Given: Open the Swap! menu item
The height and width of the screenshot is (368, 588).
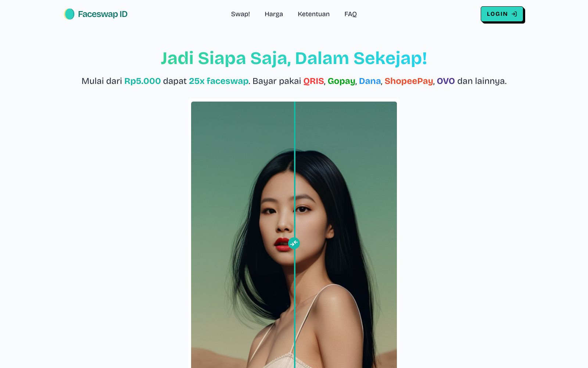Looking at the screenshot, I should (240, 14).
